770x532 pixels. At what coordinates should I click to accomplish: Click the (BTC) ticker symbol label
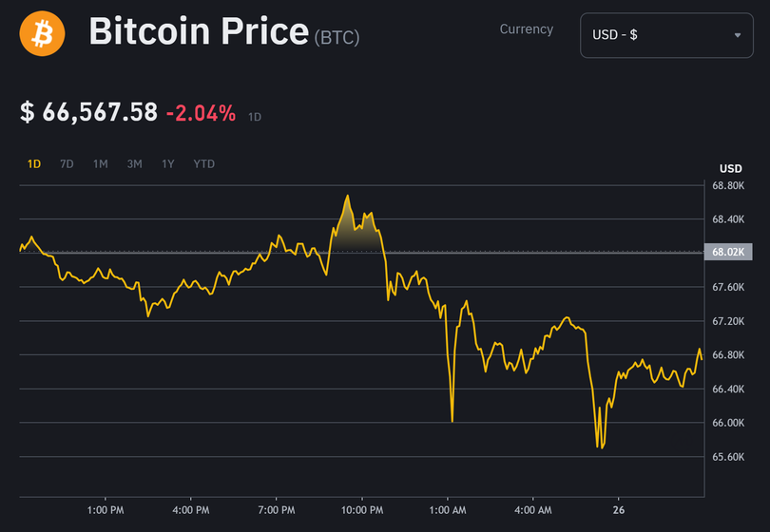click(337, 37)
